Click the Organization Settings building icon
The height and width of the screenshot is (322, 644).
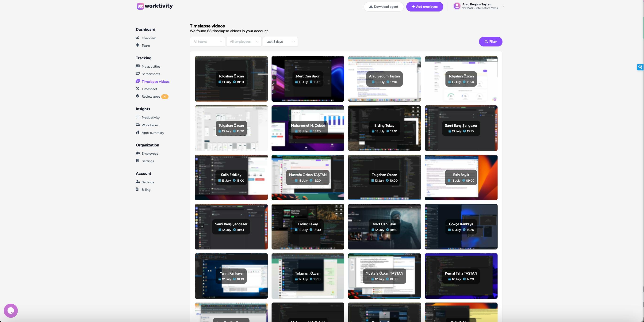[137, 161]
